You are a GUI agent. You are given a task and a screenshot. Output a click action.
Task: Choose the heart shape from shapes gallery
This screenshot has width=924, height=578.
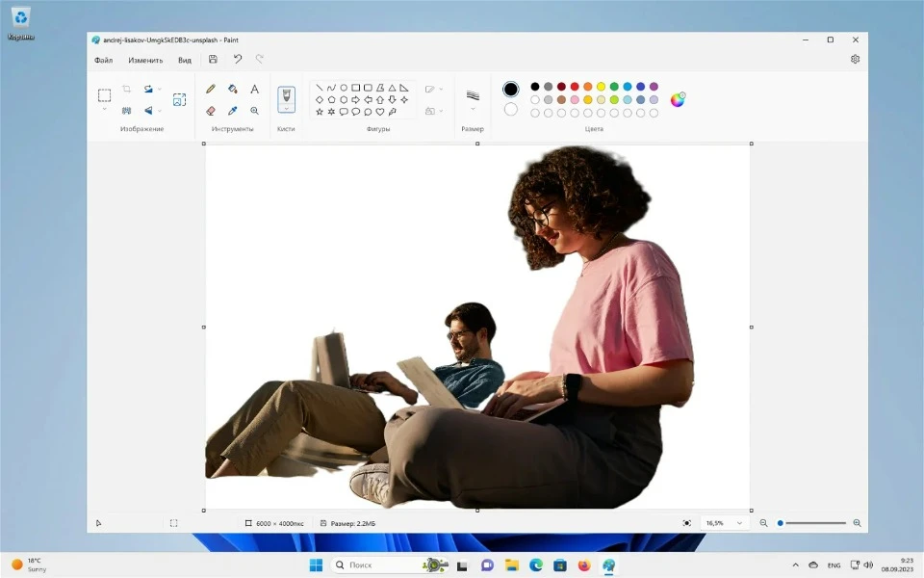click(x=380, y=112)
